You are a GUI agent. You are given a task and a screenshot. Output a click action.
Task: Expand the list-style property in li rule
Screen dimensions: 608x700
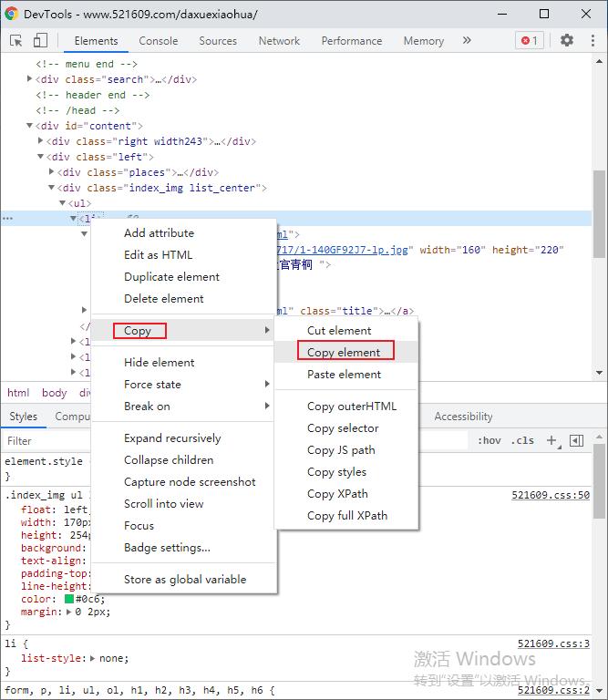(x=92, y=658)
